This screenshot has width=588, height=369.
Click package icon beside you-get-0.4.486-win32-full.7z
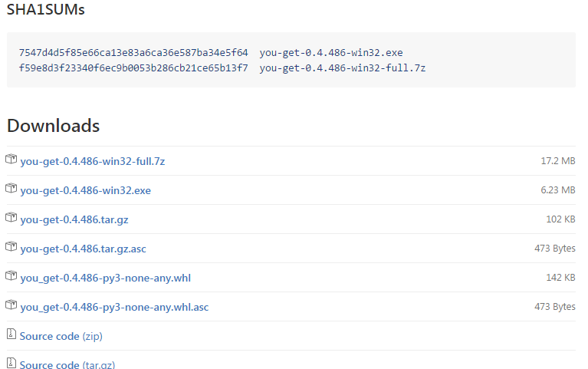click(11, 159)
